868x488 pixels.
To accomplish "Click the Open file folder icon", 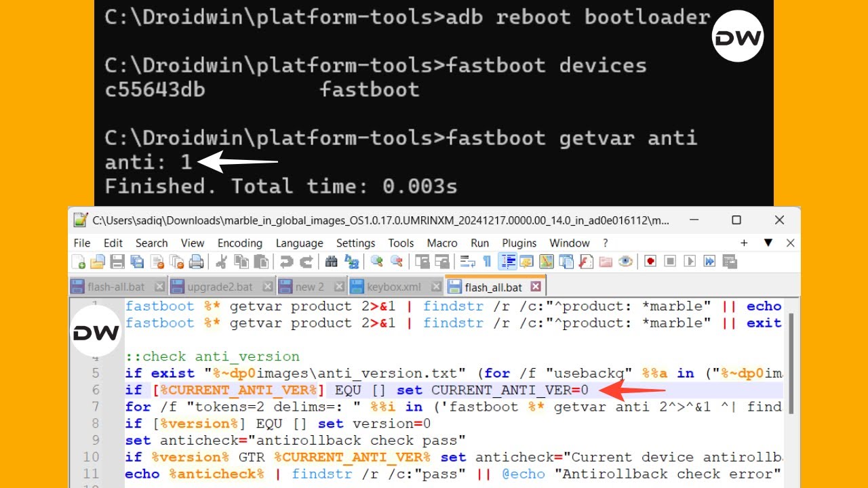I will pyautogui.click(x=98, y=261).
